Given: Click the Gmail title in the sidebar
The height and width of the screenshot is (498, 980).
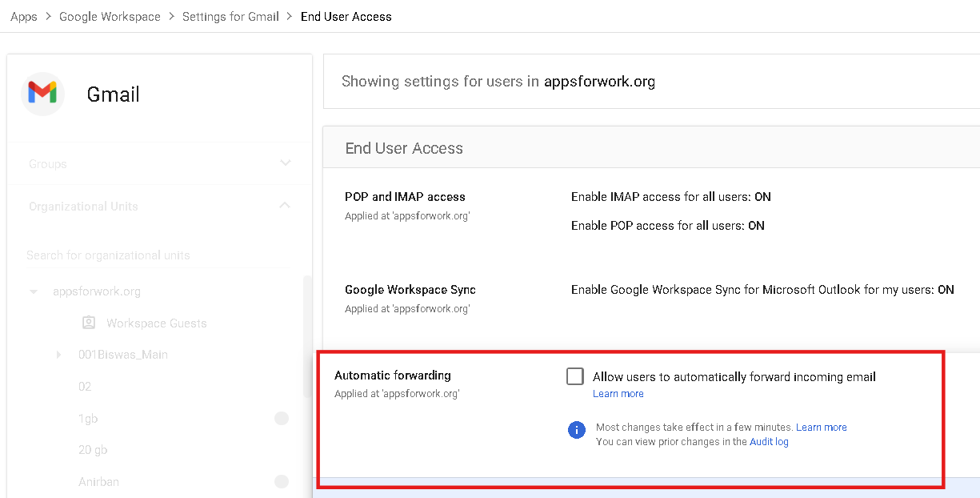Looking at the screenshot, I should coord(114,94).
